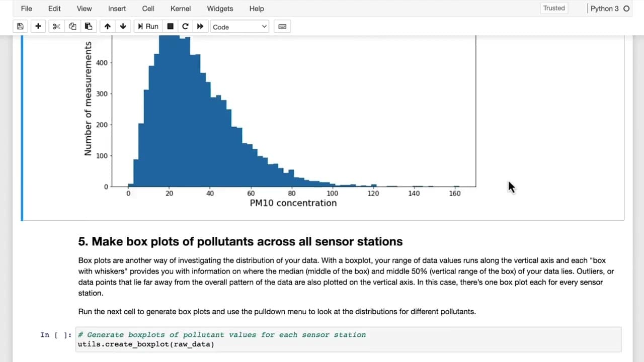644x362 pixels.
Task: Click the kernel idle circle indicator
Action: pos(626,9)
